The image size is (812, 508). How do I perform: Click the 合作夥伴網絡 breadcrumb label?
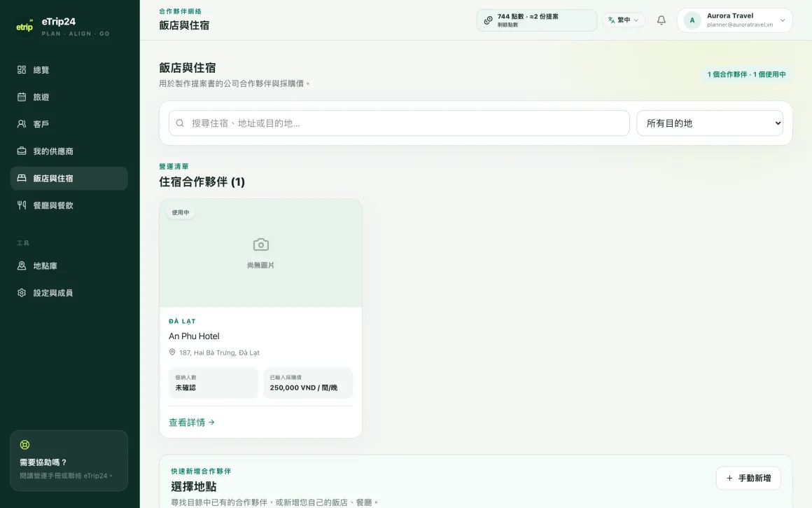tap(180, 11)
